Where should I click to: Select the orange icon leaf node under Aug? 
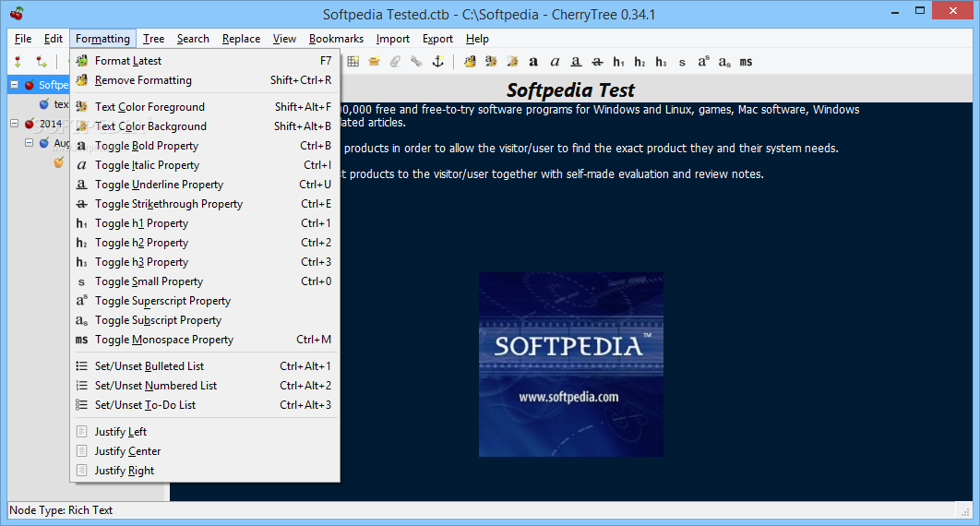[59, 162]
